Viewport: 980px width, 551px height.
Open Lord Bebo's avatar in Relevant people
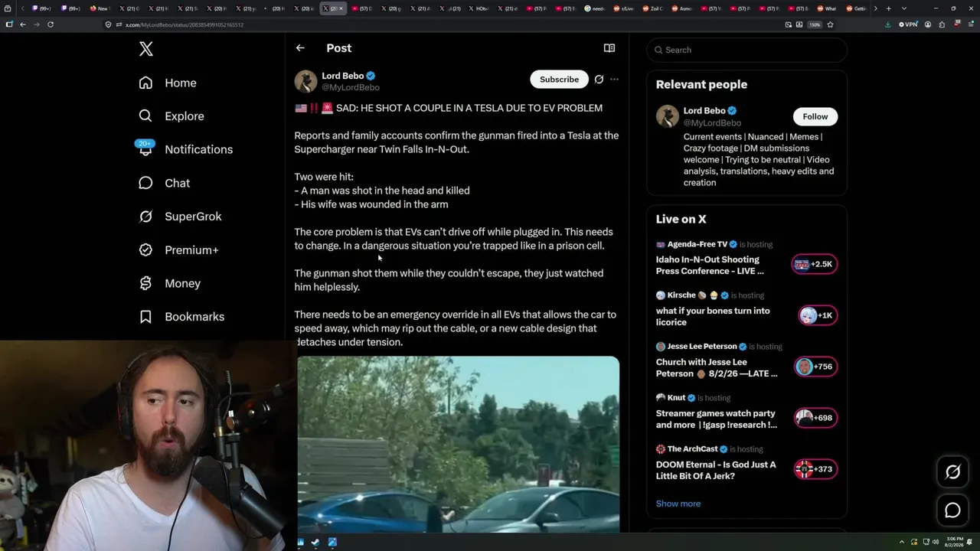(667, 116)
